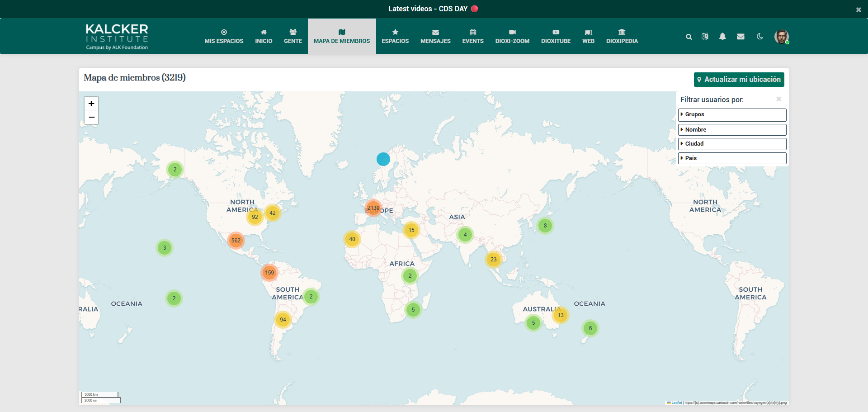Image resolution: width=868 pixels, height=412 pixels.
Task: Expand the Ciudad filter
Action: pos(732,144)
